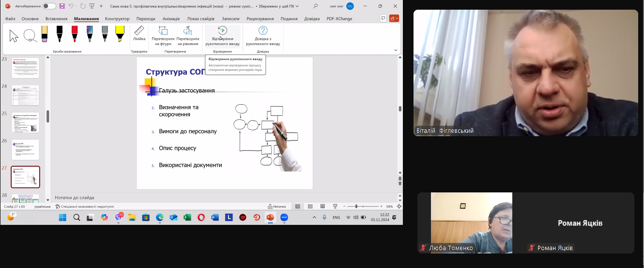This screenshot has height=268, width=644.
Task: Fit slide to current window
Action: pyautogui.click(x=399, y=206)
